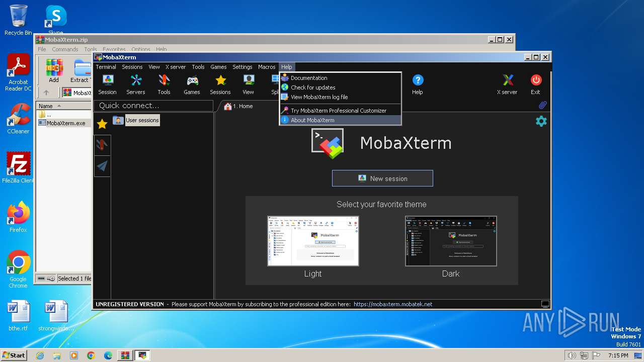Open the Recycle Bin desktop icon
This screenshot has height=362, width=644.
coord(18,20)
